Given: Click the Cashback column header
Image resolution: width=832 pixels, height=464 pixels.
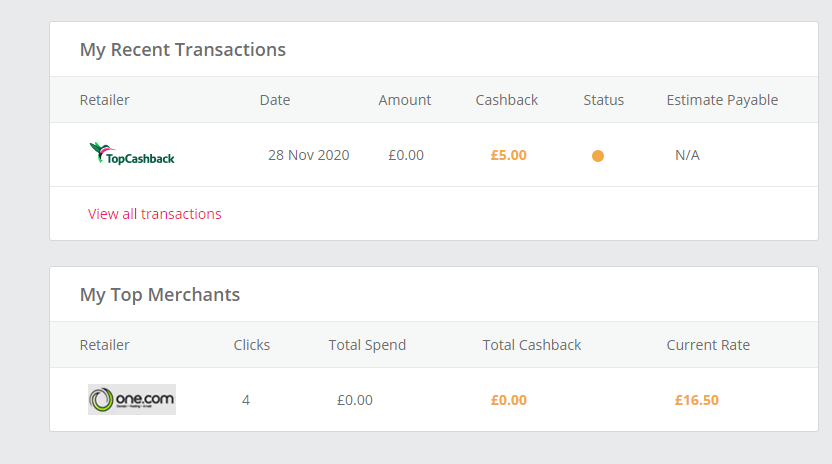Looking at the screenshot, I should tap(507, 100).
